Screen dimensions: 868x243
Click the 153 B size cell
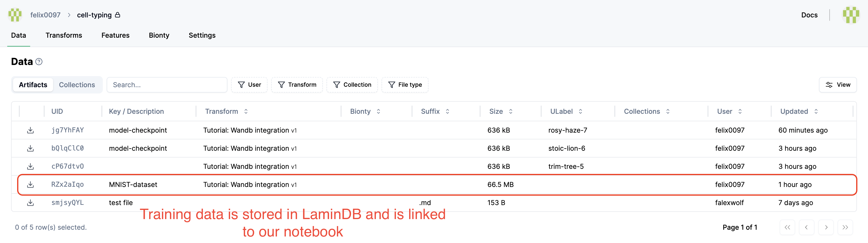pos(496,203)
